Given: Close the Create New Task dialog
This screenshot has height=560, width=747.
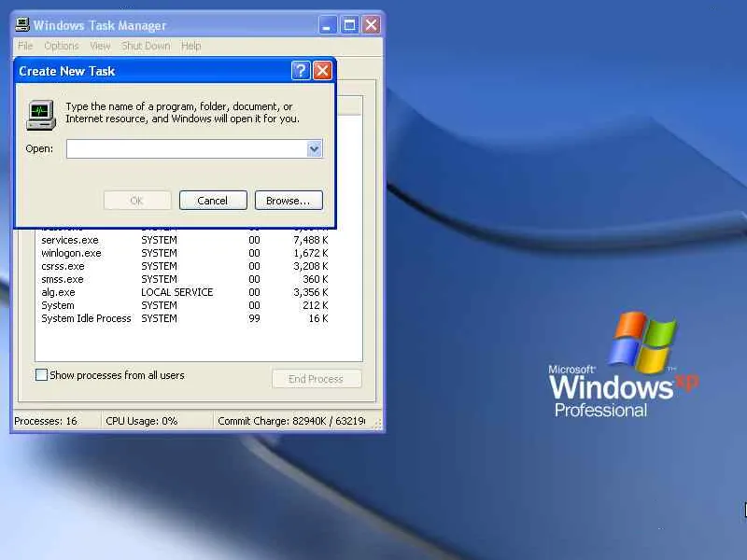Looking at the screenshot, I should point(322,71).
